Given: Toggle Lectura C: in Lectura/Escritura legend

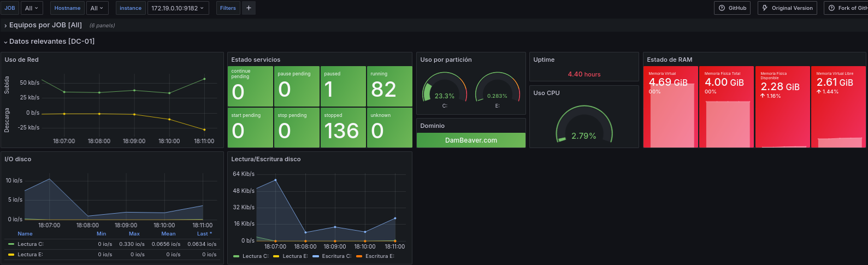Looking at the screenshot, I should [256, 256].
